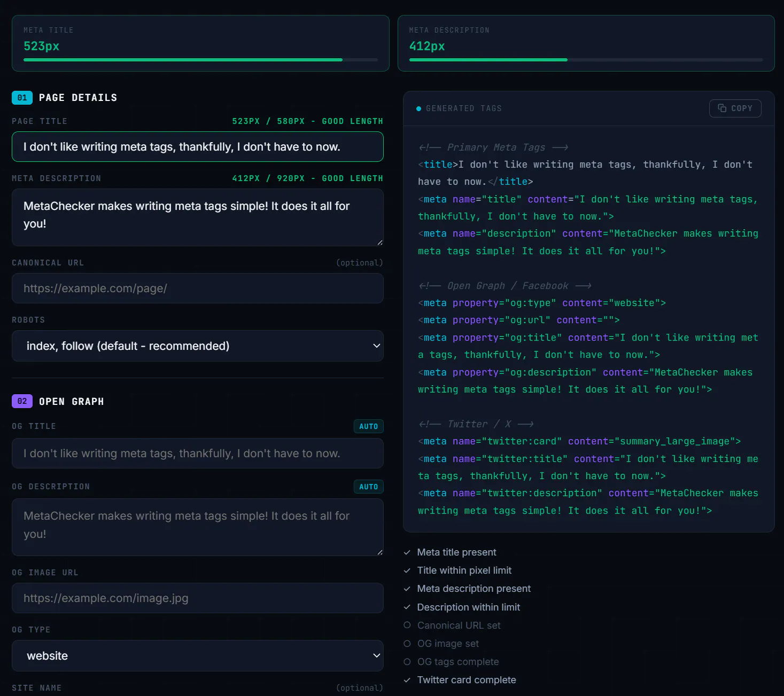Click the checkmark beside Meta title present

click(407, 552)
